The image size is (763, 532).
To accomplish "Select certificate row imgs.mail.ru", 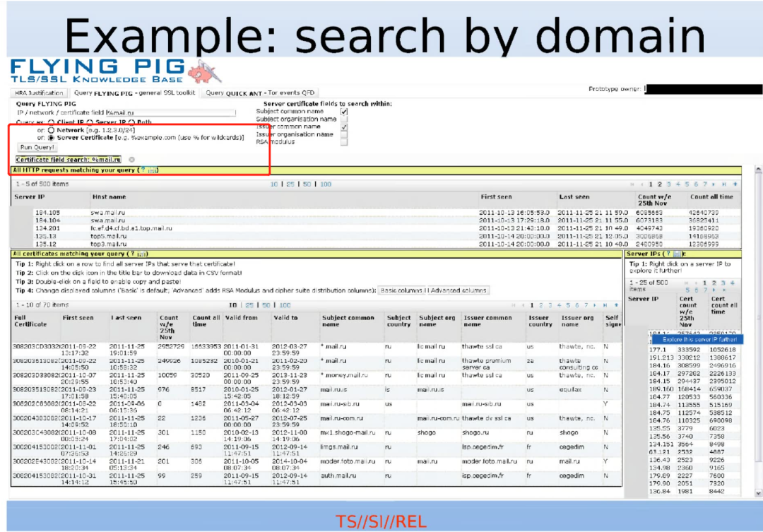I will pyautogui.click(x=317, y=450).
